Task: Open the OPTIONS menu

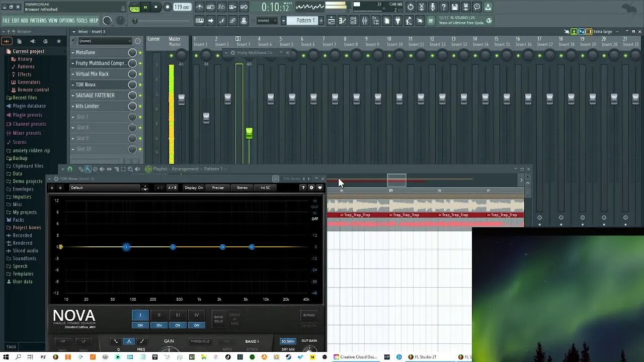Action: click(x=67, y=21)
